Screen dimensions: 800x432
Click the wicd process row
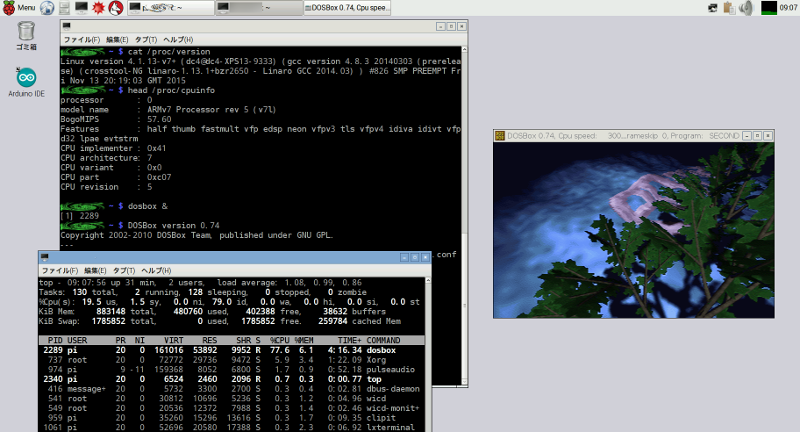pos(232,398)
